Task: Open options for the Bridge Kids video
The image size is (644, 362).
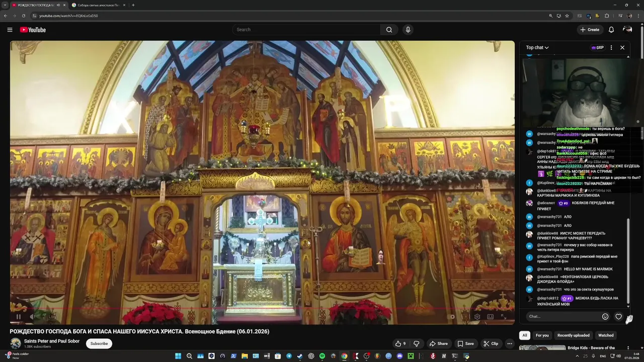Action: tap(628, 348)
